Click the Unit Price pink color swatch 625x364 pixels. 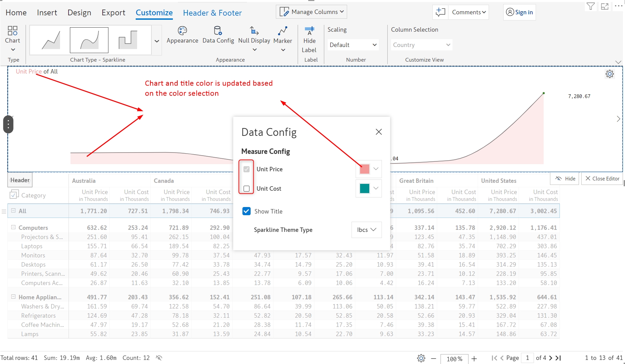(364, 169)
